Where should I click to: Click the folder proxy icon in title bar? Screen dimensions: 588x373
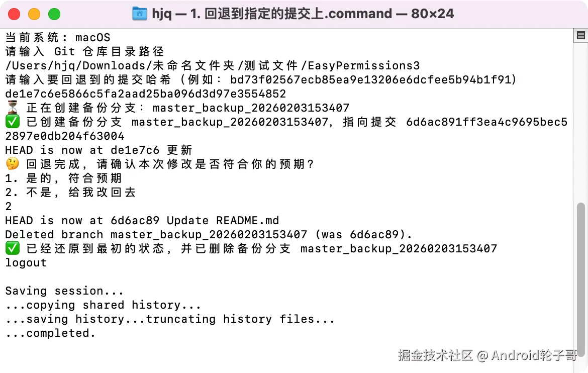pos(139,14)
